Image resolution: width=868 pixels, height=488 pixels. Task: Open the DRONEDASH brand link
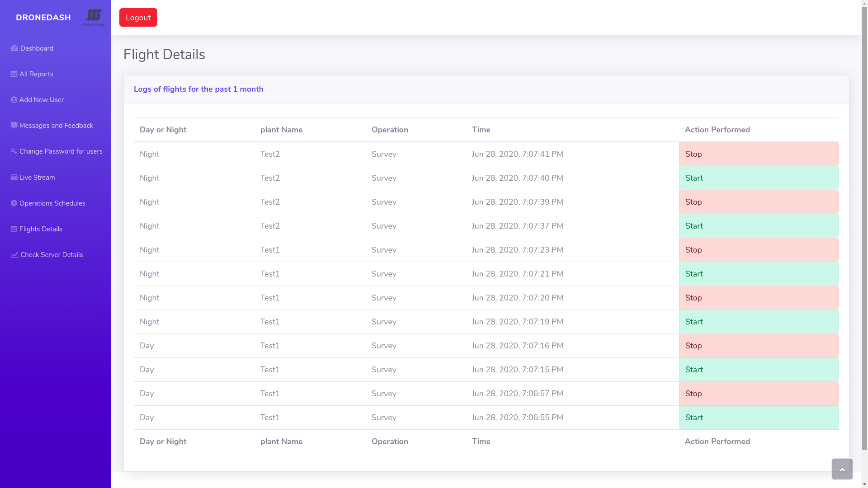click(43, 18)
